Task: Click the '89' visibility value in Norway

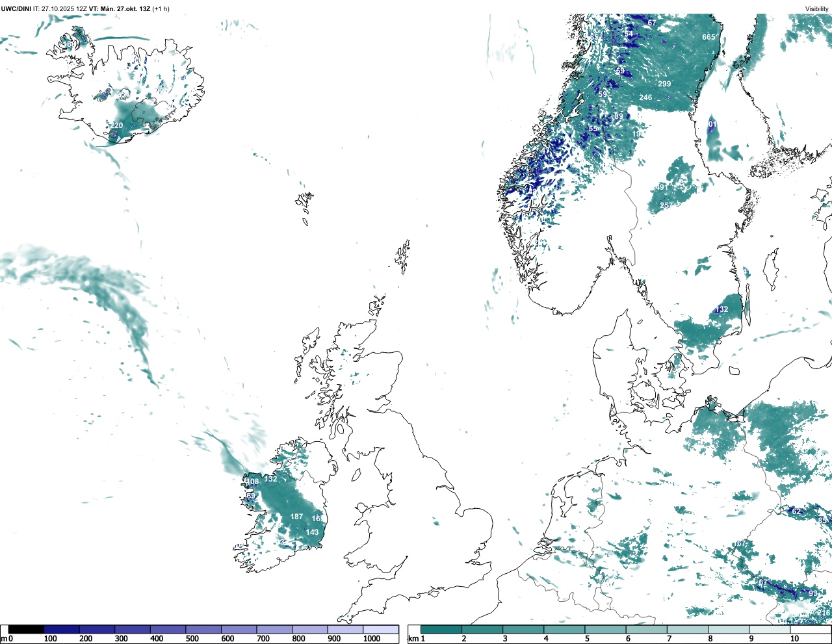Action: [x=619, y=116]
